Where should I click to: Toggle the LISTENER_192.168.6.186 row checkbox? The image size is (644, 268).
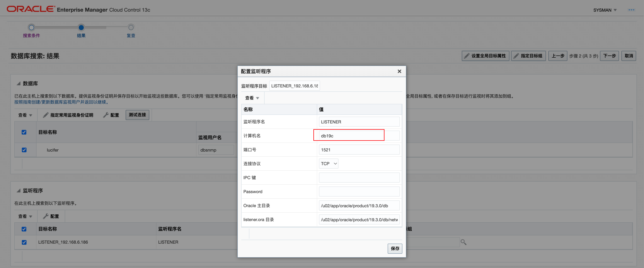click(24, 242)
